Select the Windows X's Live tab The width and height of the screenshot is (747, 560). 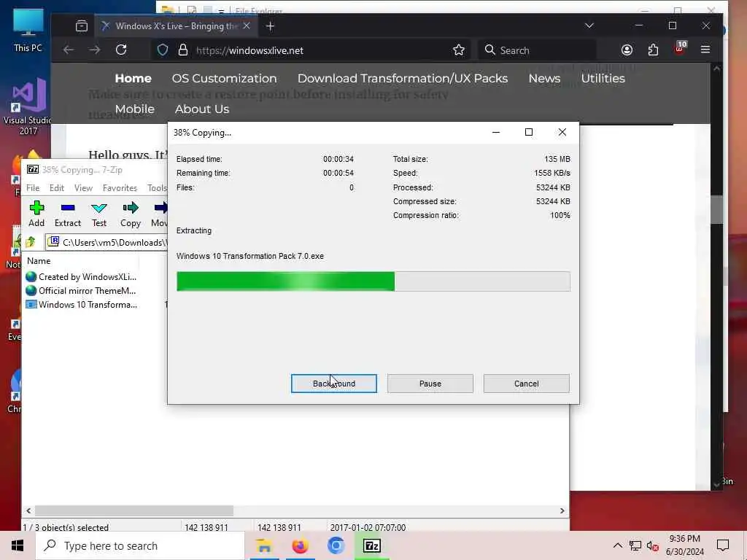click(177, 26)
